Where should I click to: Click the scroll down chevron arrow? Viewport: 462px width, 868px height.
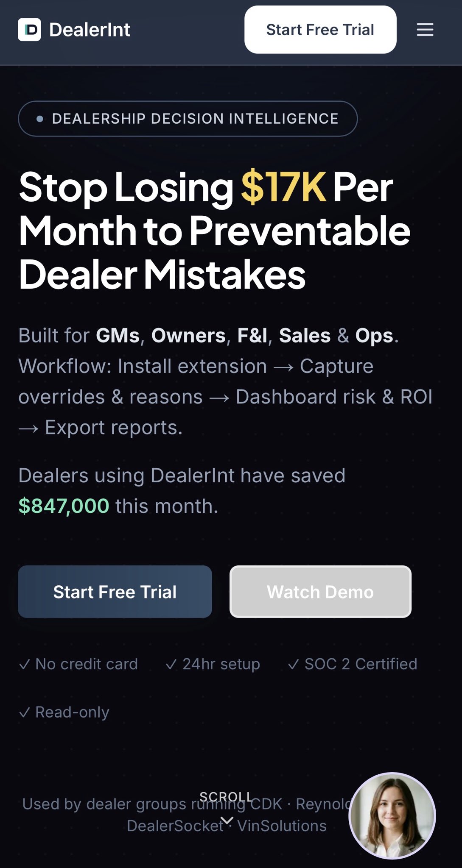coord(227,821)
